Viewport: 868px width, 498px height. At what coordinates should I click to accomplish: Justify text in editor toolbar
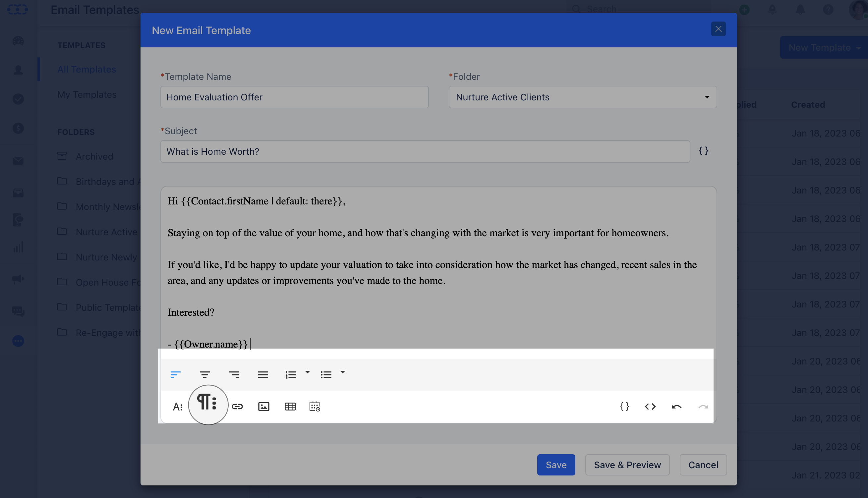(263, 374)
